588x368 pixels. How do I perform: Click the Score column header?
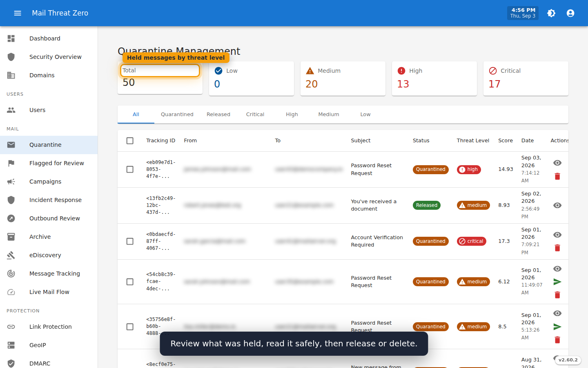(x=506, y=141)
